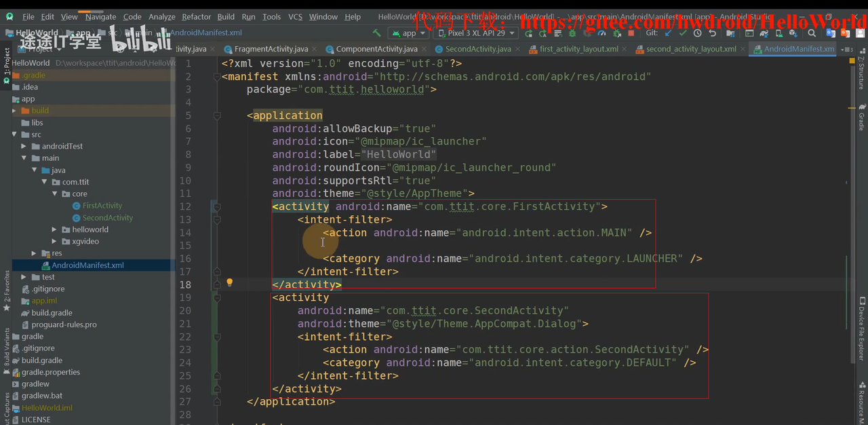Expand the test folder
This screenshot has height=425, width=868.
click(x=24, y=277)
